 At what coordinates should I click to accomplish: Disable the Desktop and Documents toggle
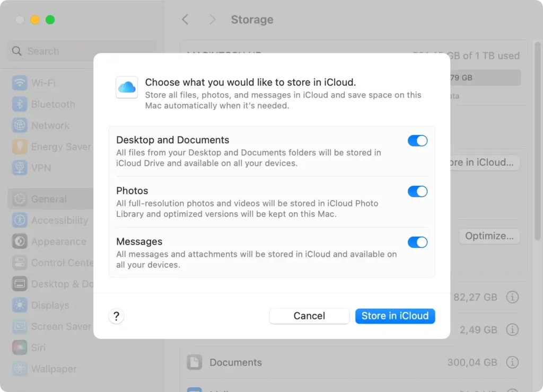coord(417,141)
